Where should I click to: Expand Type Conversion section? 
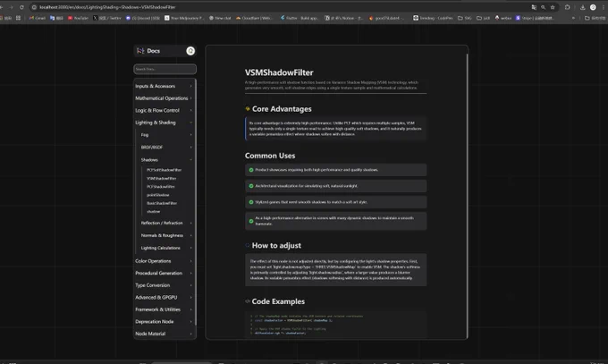164,285
